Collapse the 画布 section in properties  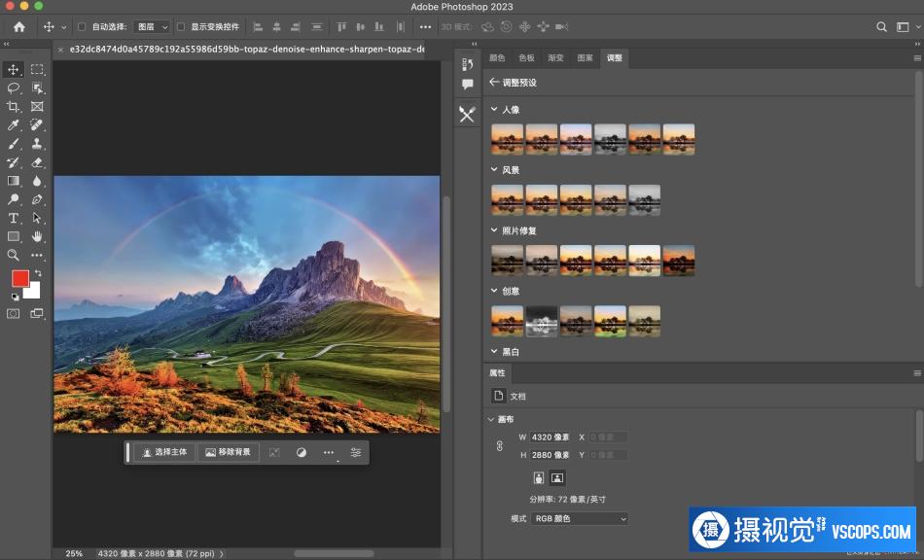[491, 419]
